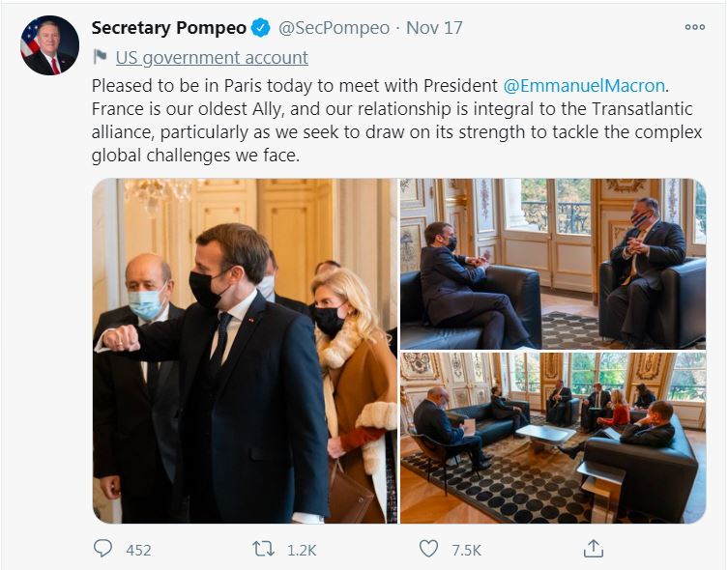Click the reply speech bubble icon
Viewport: 728px width, 570px height.
click(102, 549)
